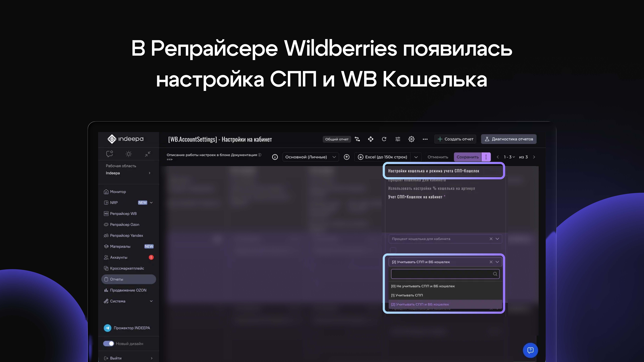Image resolution: width=644 pixels, height=362 pixels.
Task: Clear the Процент кошелька для кабинета field
Action: (491, 239)
